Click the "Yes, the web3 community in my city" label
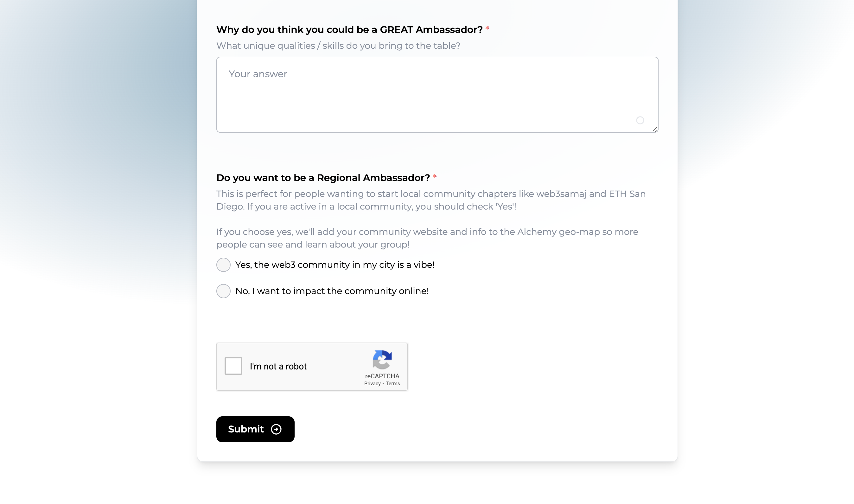This screenshot has height=504, width=854. (335, 265)
